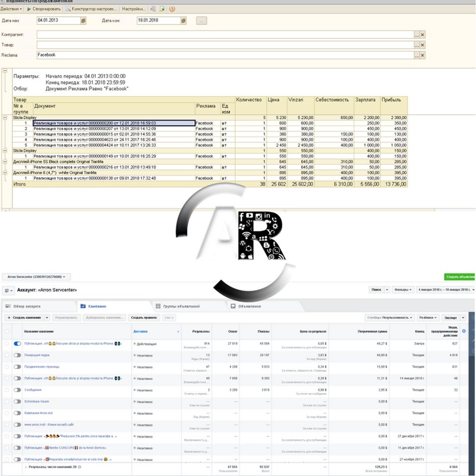Image resolution: width=476 pixels, height=476 pixels.
Task: Click into Дата нач date field
Action: 59,21
